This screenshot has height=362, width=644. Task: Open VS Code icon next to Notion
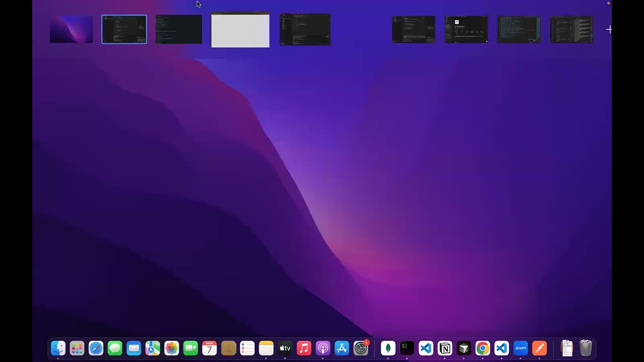click(x=426, y=348)
